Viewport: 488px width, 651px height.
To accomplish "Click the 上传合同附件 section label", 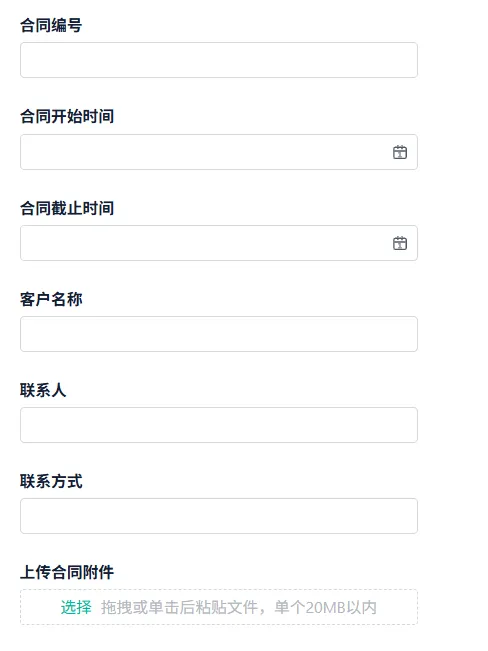I will coord(67,572).
